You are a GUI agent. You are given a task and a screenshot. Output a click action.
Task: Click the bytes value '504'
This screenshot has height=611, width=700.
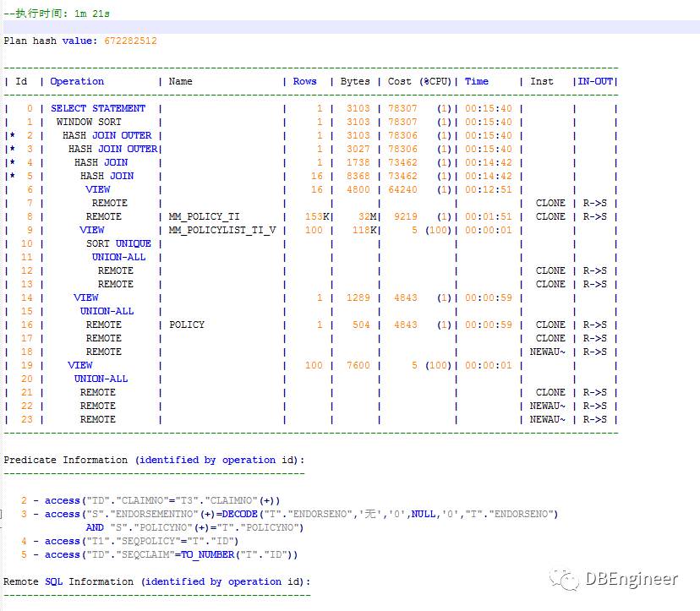(x=361, y=325)
